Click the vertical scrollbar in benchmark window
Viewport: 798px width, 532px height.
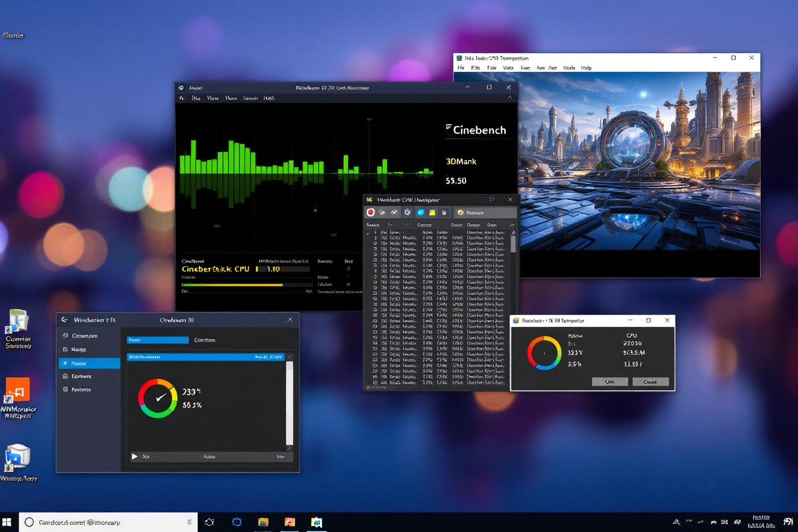click(289, 402)
